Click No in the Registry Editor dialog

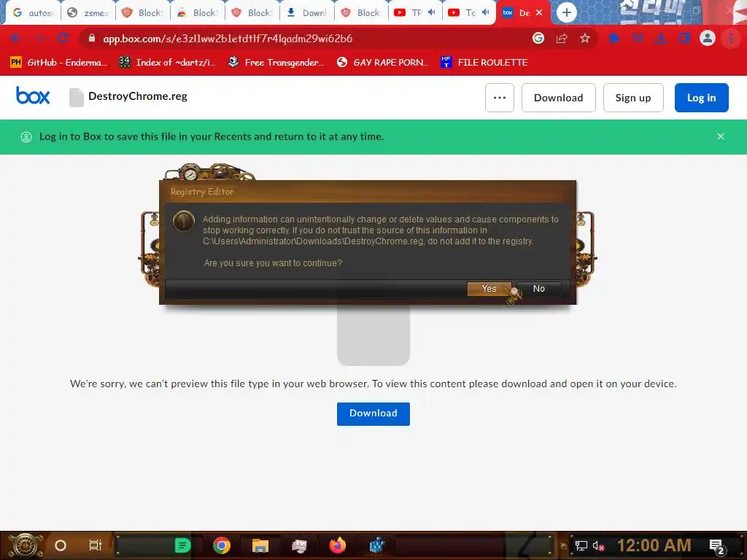(x=539, y=289)
